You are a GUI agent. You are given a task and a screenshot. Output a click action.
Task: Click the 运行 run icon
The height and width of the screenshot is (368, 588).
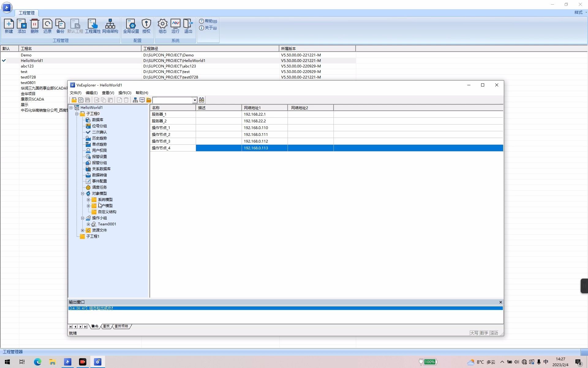coord(175,26)
